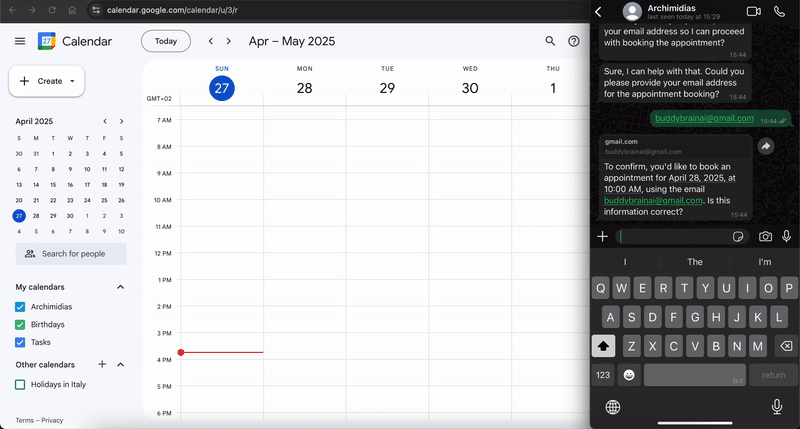800x429 pixels.
Task: Open emoji keyboard
Action: point(629,375)
